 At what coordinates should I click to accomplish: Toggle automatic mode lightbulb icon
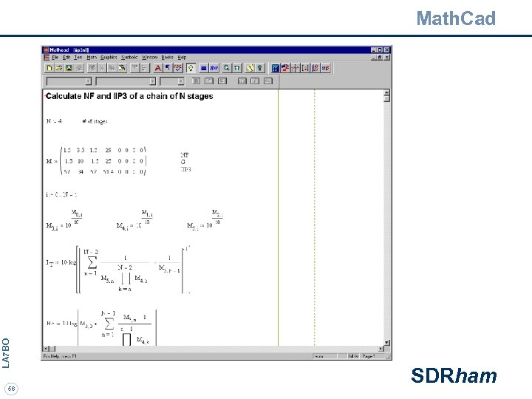coord(191,68)
